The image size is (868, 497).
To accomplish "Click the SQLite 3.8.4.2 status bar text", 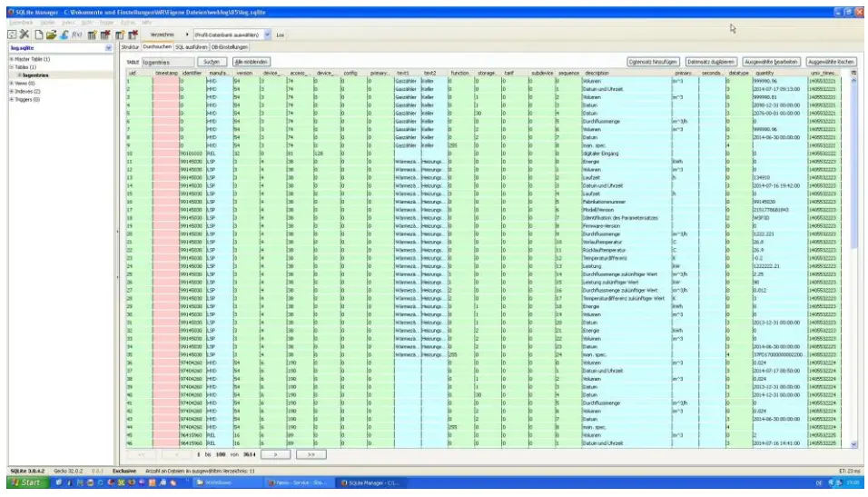I will (27, 471).
